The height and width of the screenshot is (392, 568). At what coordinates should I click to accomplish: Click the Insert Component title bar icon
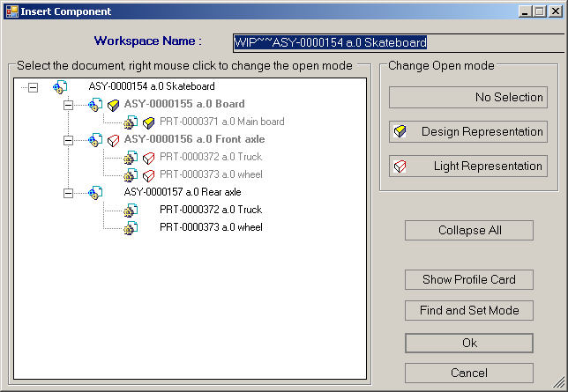tap(11, 11)
